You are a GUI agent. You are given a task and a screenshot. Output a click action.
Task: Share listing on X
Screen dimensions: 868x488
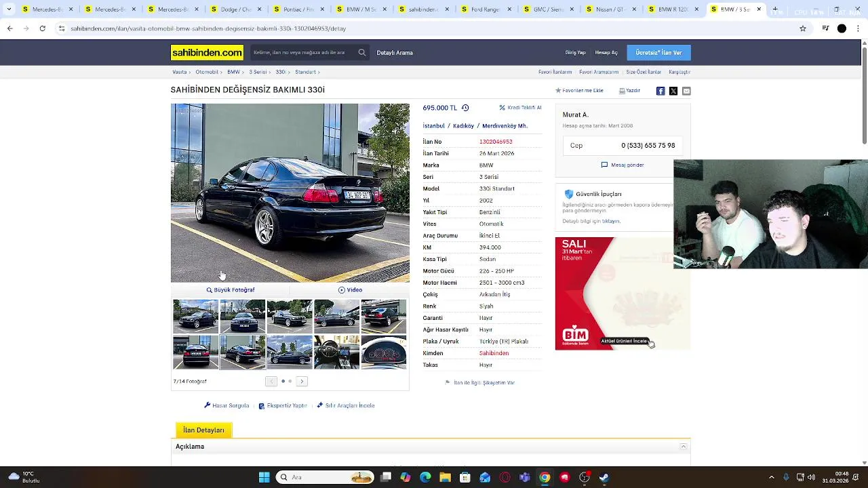[x=673, y=91]
